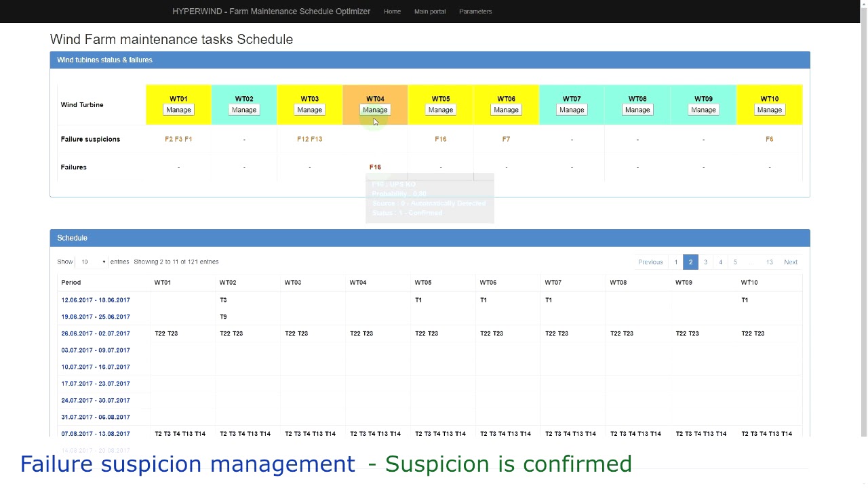Click task T9 for WT02

223,317
